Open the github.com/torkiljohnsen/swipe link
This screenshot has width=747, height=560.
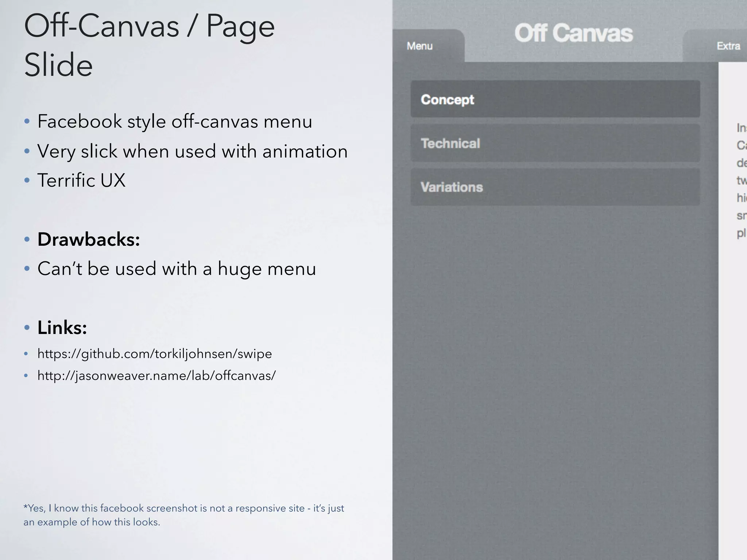155,354
